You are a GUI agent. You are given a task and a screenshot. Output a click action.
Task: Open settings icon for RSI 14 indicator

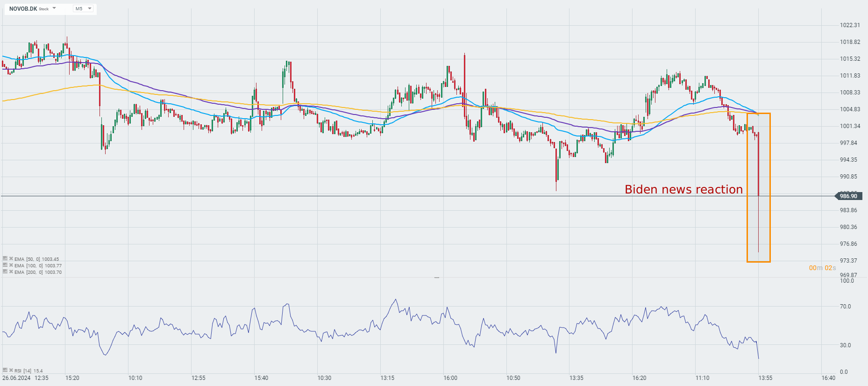pos(5,370)
